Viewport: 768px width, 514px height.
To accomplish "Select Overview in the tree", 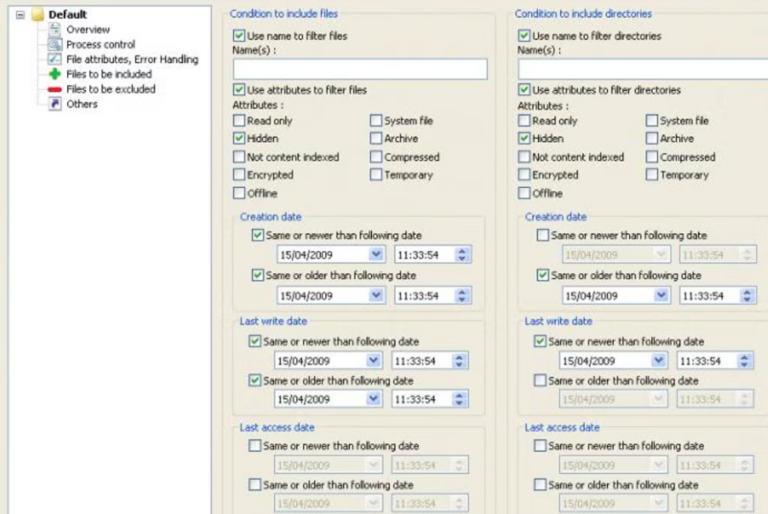I will (88, 29).
